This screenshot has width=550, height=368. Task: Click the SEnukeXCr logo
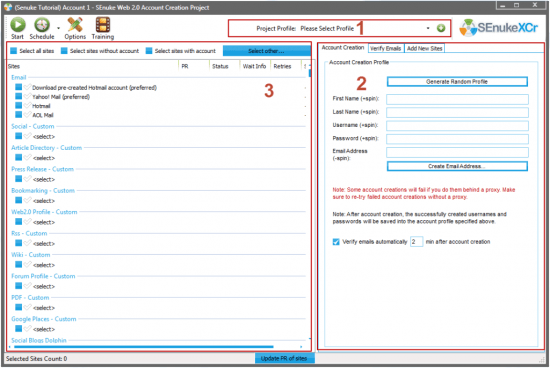pyautogui.click(x=498, y=28)
